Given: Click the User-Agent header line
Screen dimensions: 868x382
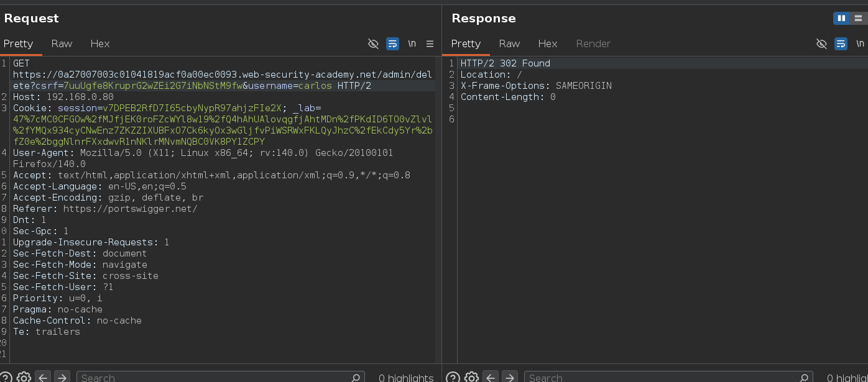Looking at the screenshot, I should tap(203, 158).
